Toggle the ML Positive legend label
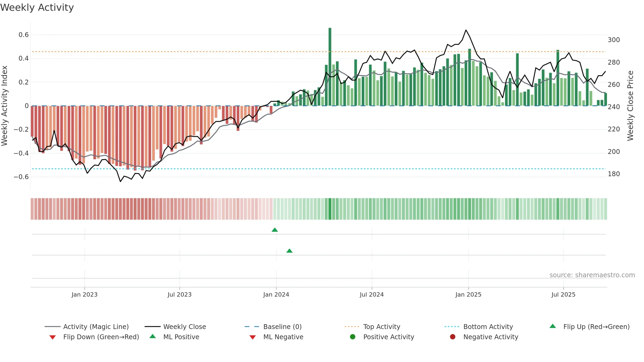644x362 pixels. [181, 337]
